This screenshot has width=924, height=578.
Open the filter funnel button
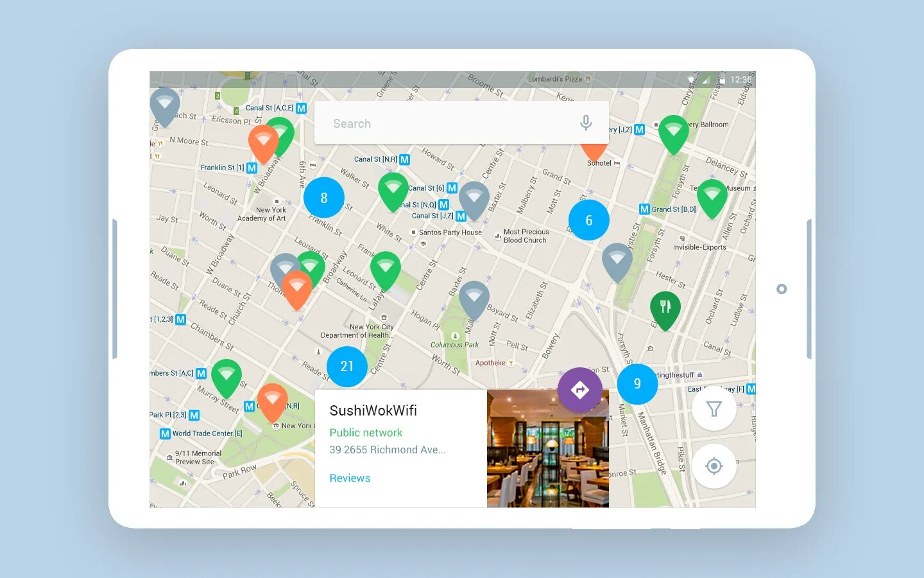(x=714, y=408)
